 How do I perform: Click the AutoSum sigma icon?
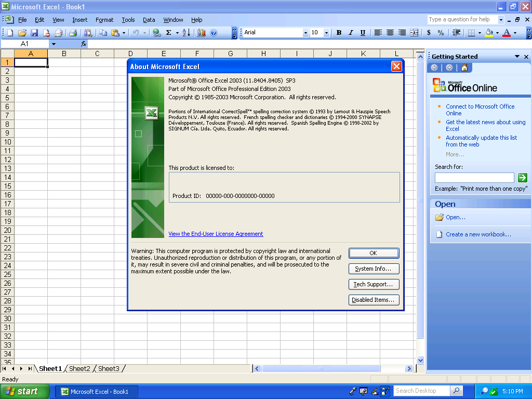pos(168,33)
